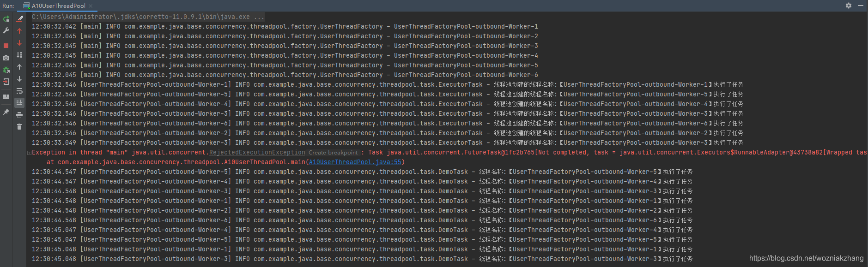Viewport: 868px width, 267px height.
Task: Click the 12:30:33.049 ExecutorTask log line
Action: tap(388, 143)
